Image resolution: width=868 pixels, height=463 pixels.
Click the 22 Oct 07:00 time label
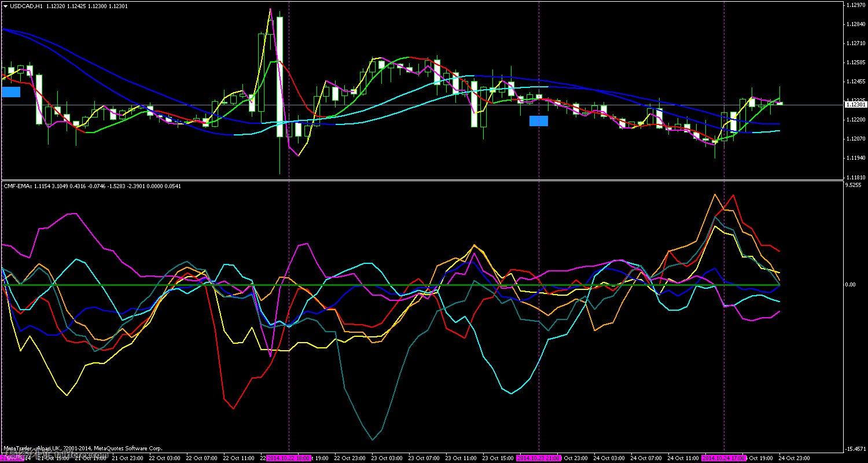(x=202, y=458)
